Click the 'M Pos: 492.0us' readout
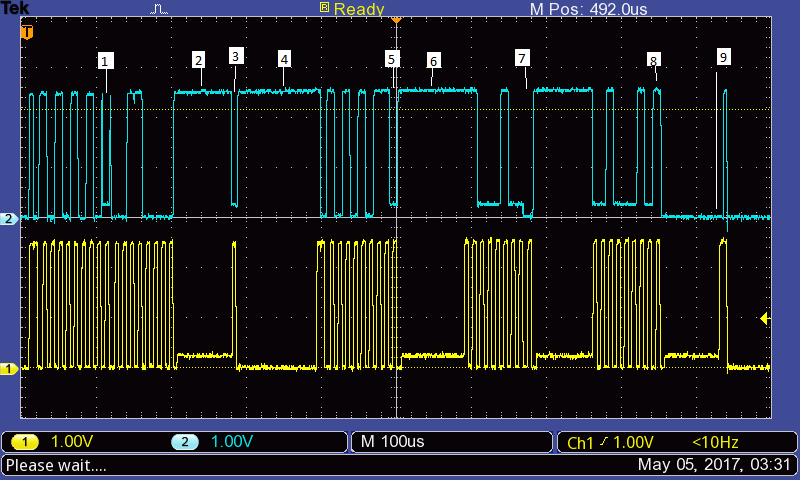 pos(588,9)
